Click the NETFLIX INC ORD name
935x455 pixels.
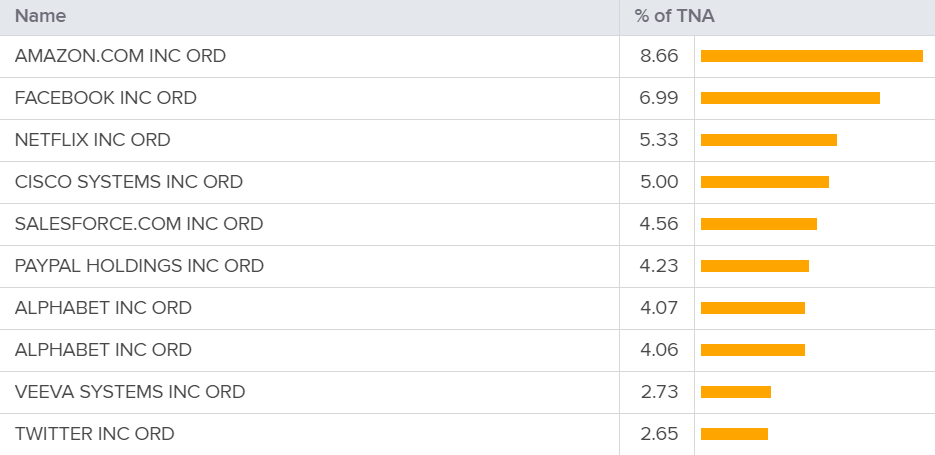[x=93, y=140]
